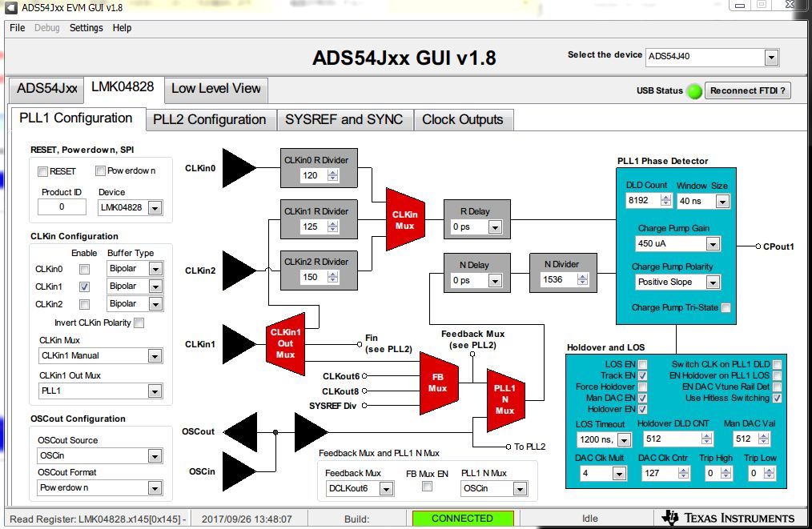Open the Select the device dropdown
The image size is (812, 529).
713,57
